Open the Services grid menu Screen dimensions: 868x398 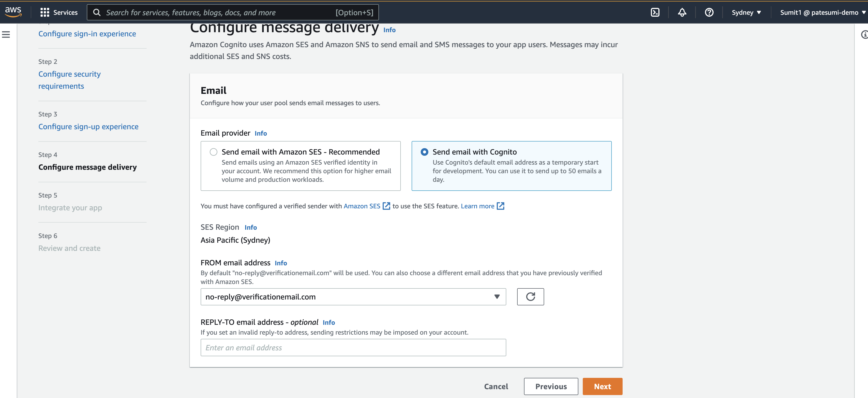pos(59,13)
